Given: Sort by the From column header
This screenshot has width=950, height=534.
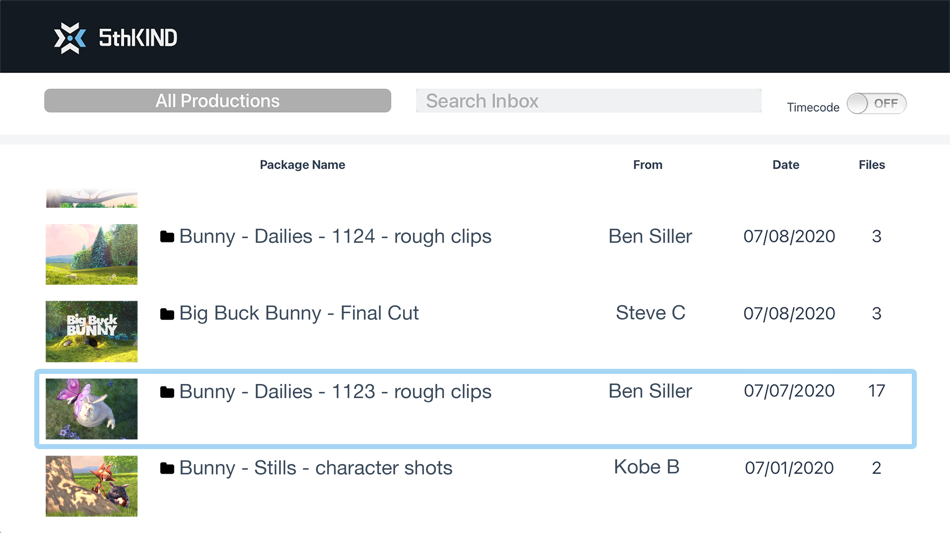Looking at the screenshot, I should point(647,165).
